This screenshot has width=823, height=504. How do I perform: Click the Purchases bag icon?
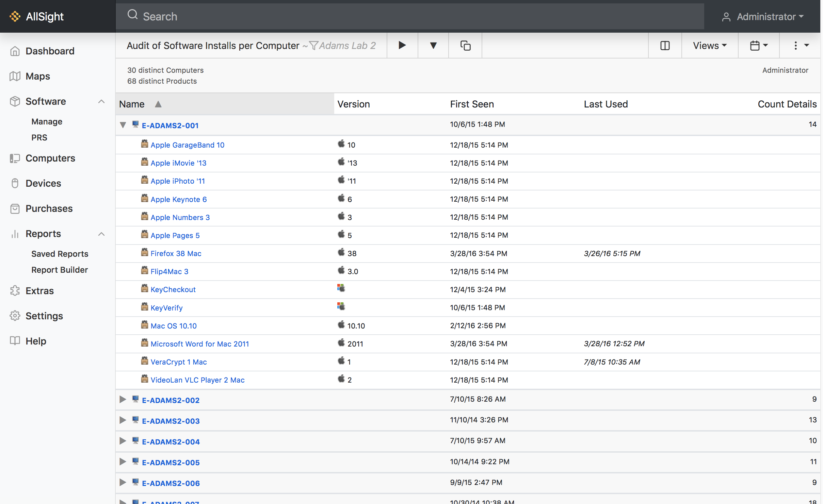point(15,208)
